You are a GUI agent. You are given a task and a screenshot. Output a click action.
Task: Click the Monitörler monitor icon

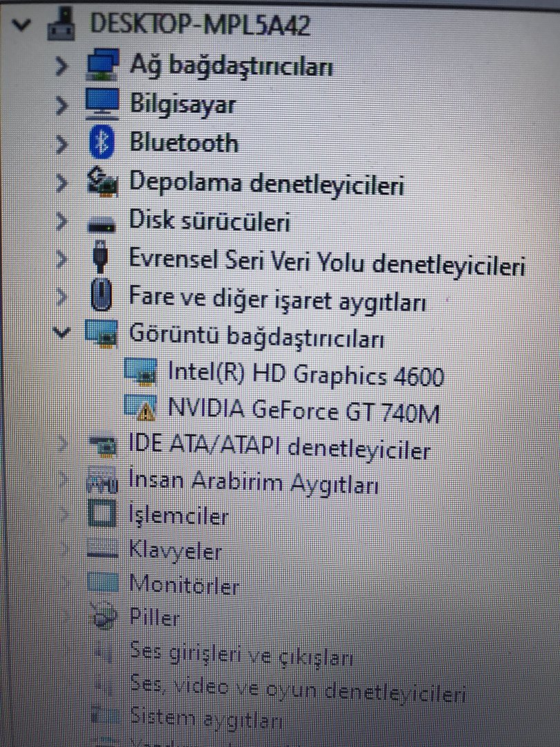102,583
